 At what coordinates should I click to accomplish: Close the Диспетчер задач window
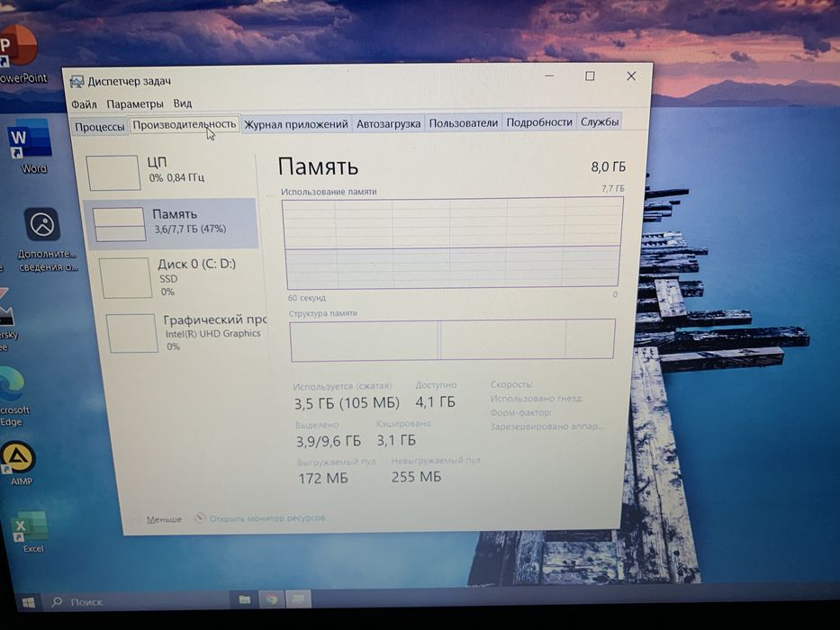[x=631, y=76]
